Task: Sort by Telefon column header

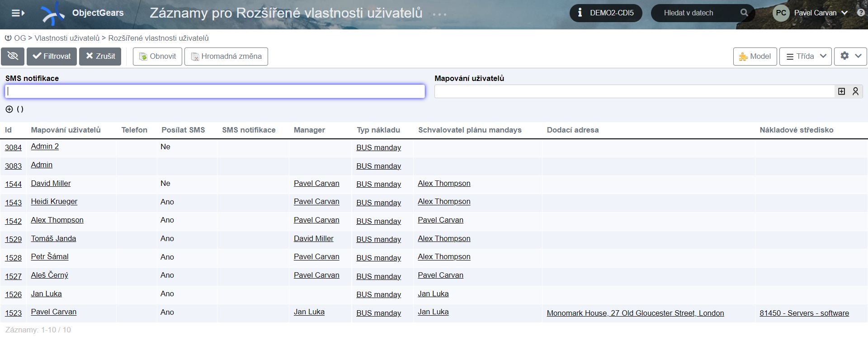Action: coord(134,130)
